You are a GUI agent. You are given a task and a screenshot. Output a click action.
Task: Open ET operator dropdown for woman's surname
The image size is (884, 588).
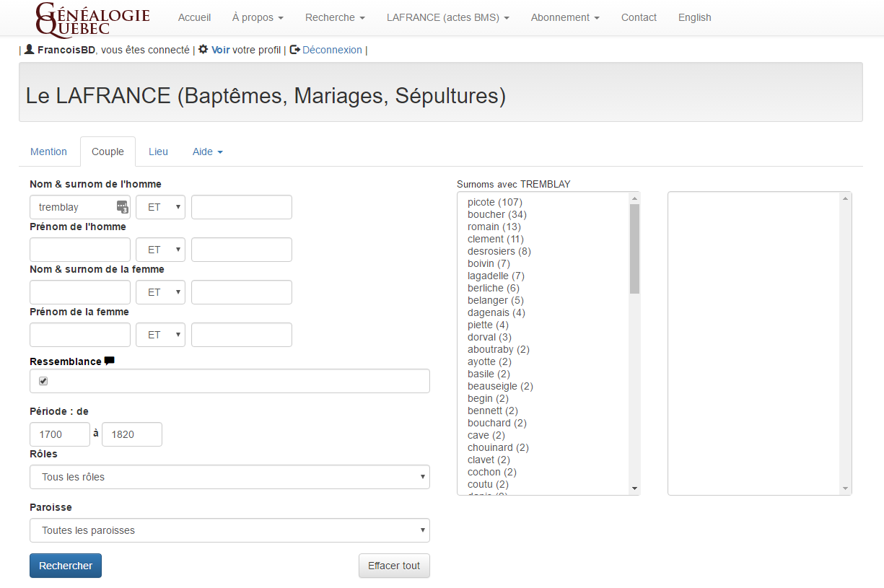tap(160, 292)
